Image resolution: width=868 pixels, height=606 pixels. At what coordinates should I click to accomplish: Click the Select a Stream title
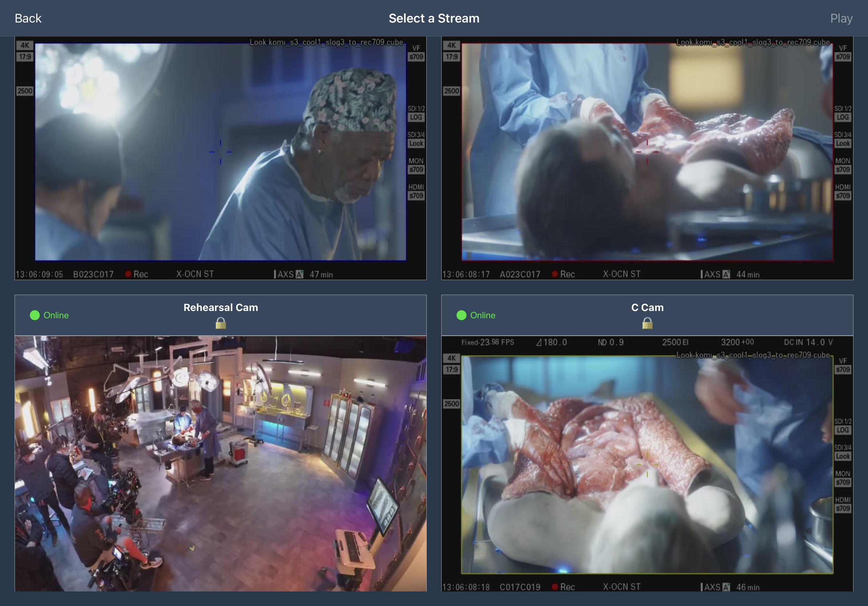click(434, 18)
